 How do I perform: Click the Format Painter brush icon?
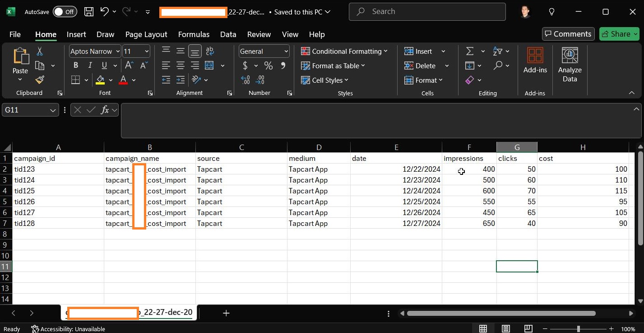pos(40,80)
